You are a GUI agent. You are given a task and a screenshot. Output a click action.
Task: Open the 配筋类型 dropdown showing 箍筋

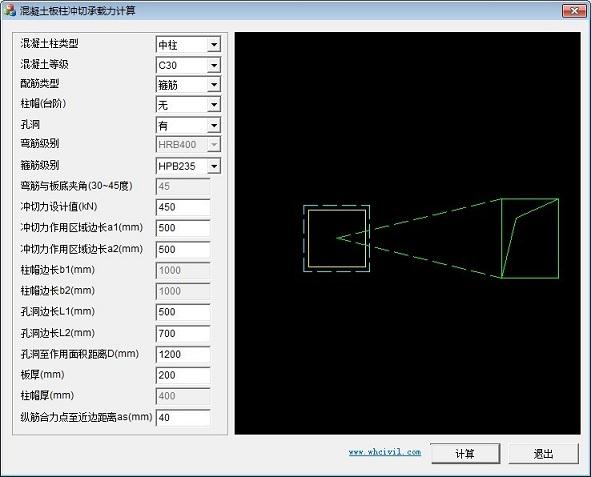tap(188, 85)
